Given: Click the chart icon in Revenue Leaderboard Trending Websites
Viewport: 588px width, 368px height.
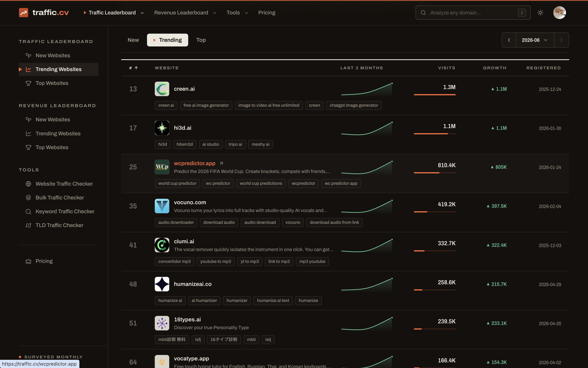Looking at the screenshot, I should (x=28, y=134).
